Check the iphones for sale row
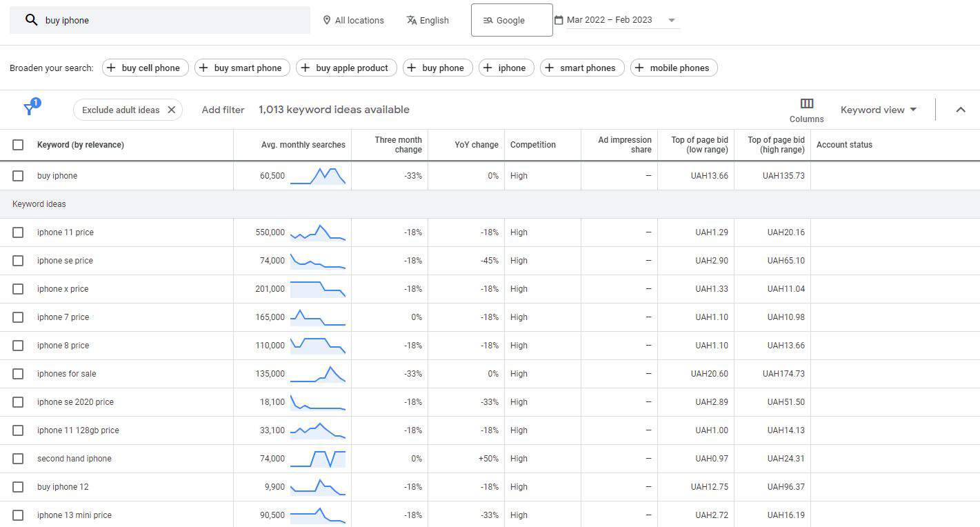This screenshot has width=980, height=527. click(18, 374)
